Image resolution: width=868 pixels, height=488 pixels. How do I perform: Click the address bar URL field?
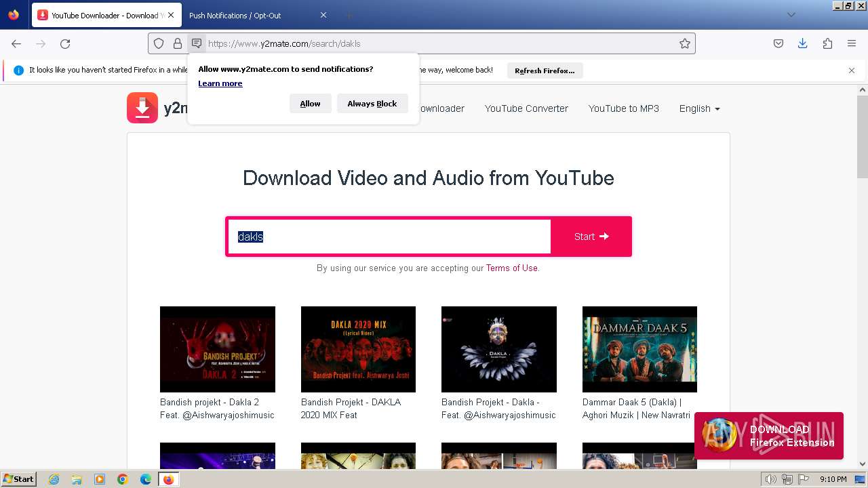441,43
